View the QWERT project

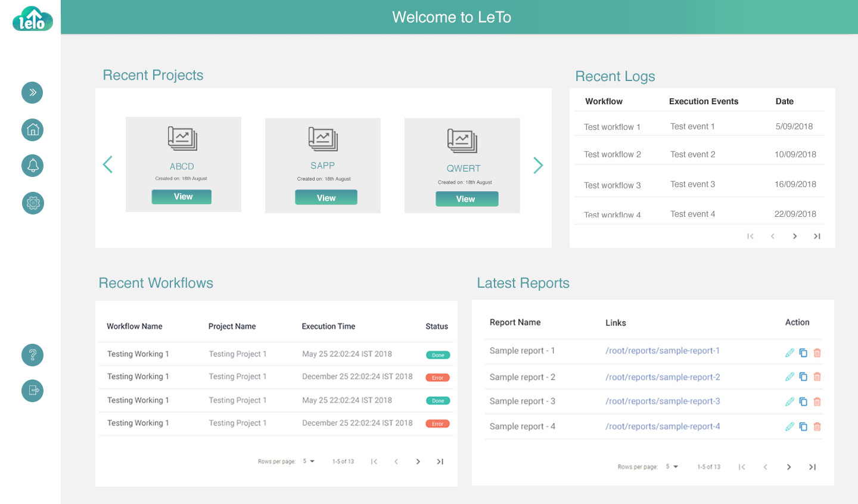[467, 199]
